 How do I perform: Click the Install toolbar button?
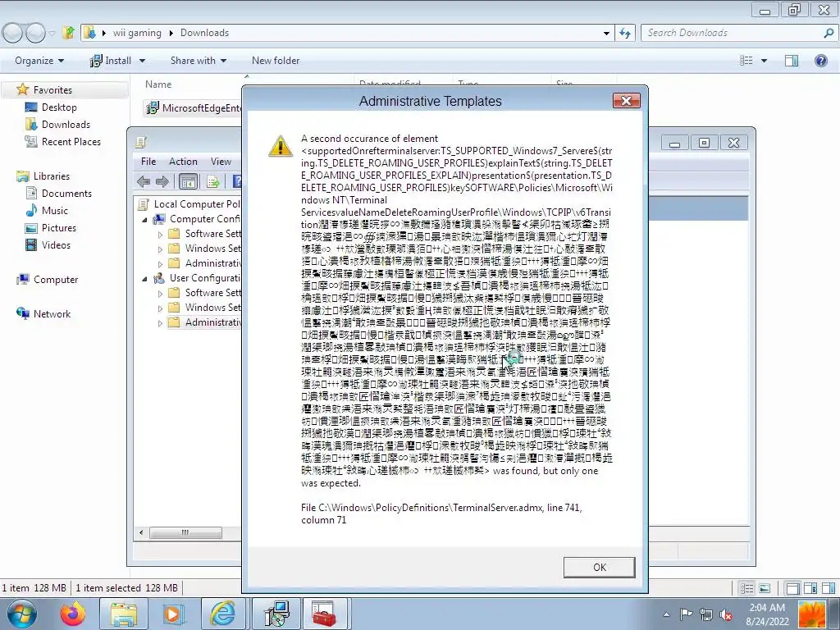(x=111, y=61)
